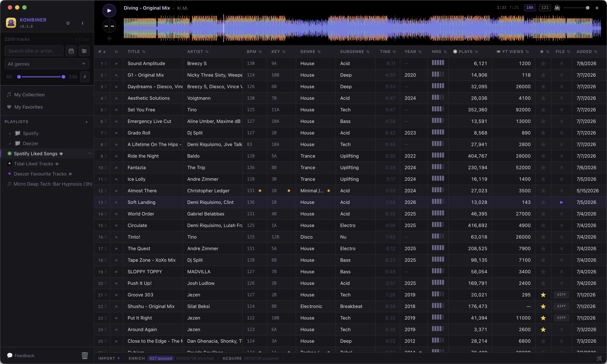Sort by the BPM column
This screenshot has width=607, height=364.
coord(254,52)
